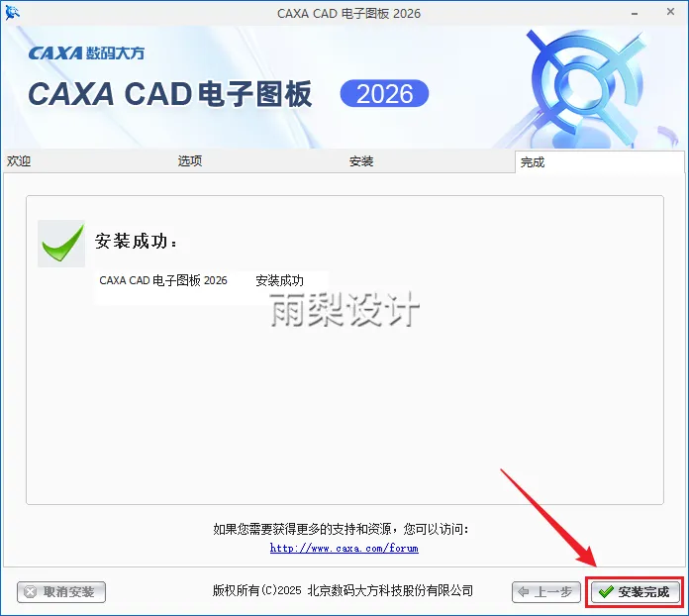
Task: Close the installer window
Action: coord(670,12)
